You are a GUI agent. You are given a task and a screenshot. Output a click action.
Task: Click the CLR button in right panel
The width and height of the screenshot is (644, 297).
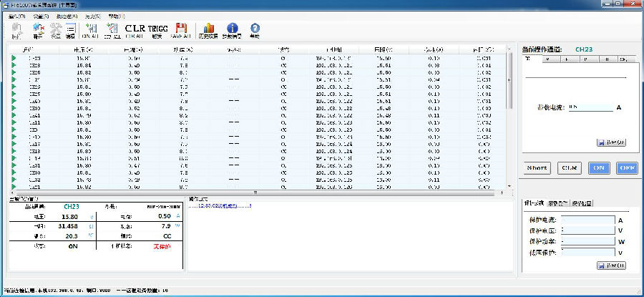pos(569,168)
